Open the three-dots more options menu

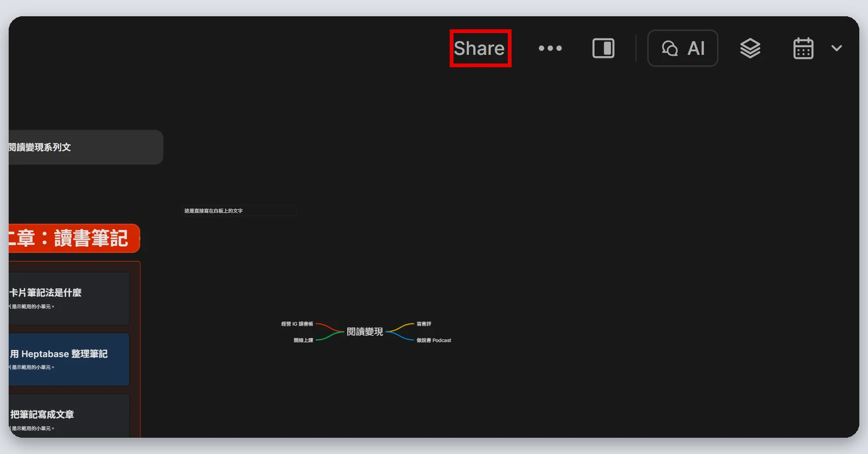pyautogui.click(x=550, y=48)
